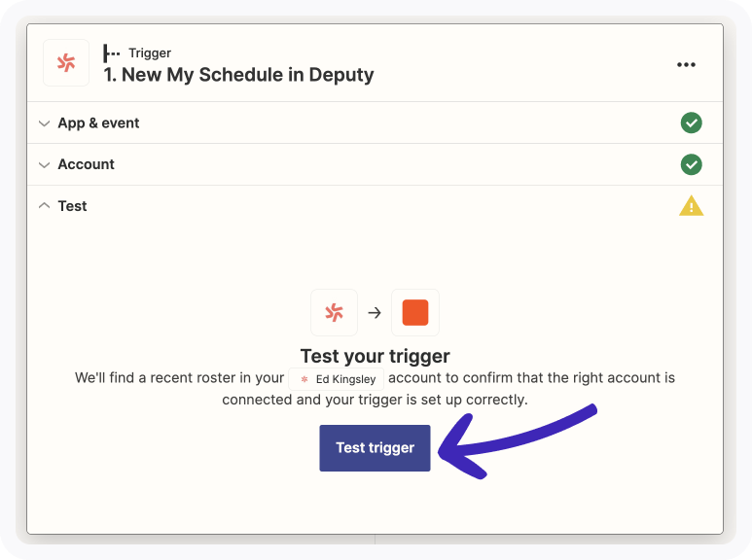Open the Account section label
Image resolution: width=752 pixels, height=560 pixels.
(87, 164)
